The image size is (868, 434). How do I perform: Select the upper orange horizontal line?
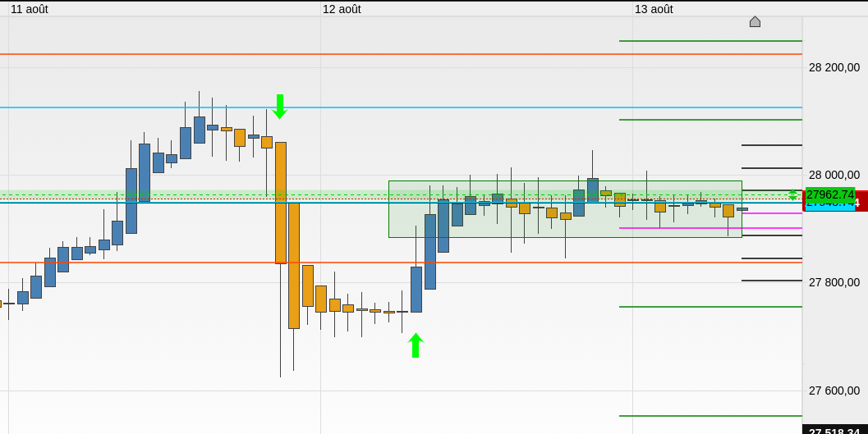point(401,54)
